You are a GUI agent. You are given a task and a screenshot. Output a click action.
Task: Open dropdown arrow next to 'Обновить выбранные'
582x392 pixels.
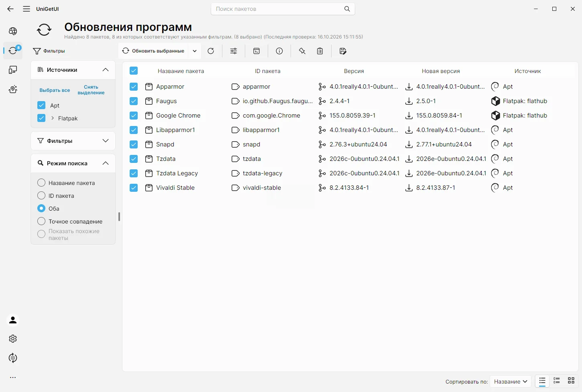pos(195,51)
